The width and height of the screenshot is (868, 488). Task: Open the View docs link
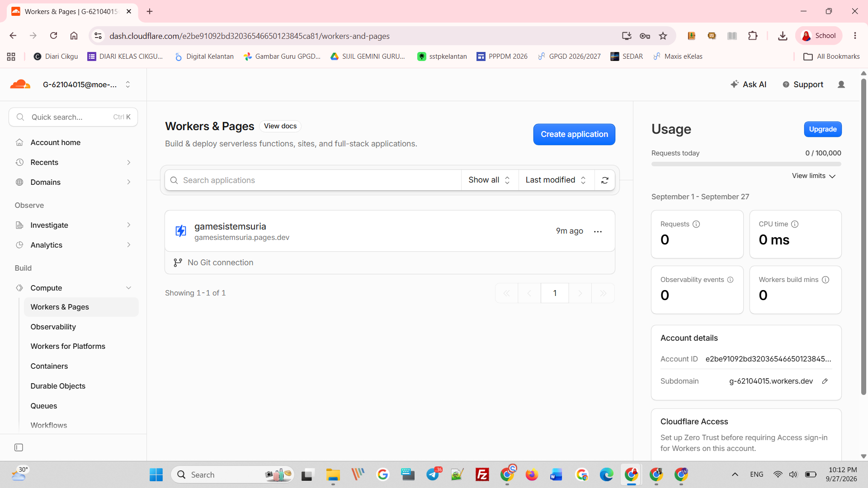click(x=280, y=126)
